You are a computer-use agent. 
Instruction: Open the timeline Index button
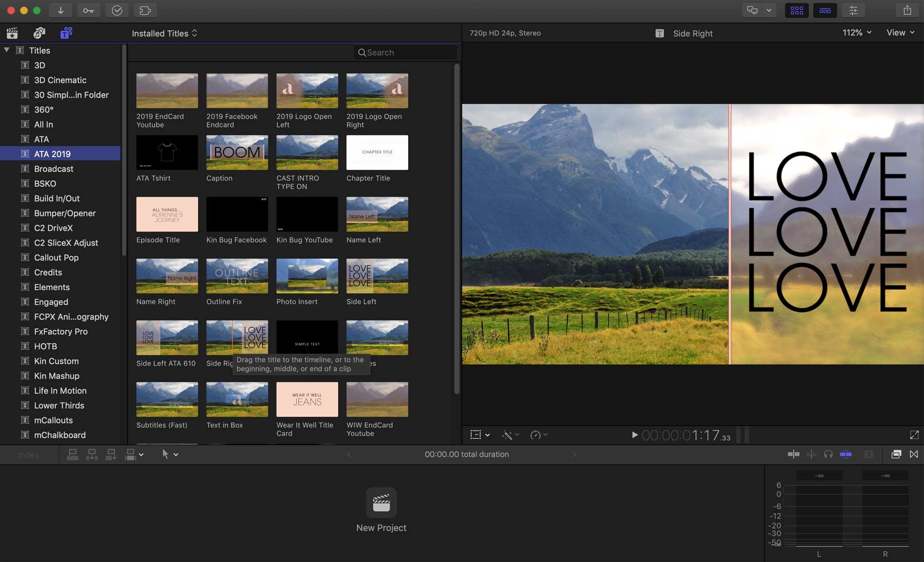point(29,455)
